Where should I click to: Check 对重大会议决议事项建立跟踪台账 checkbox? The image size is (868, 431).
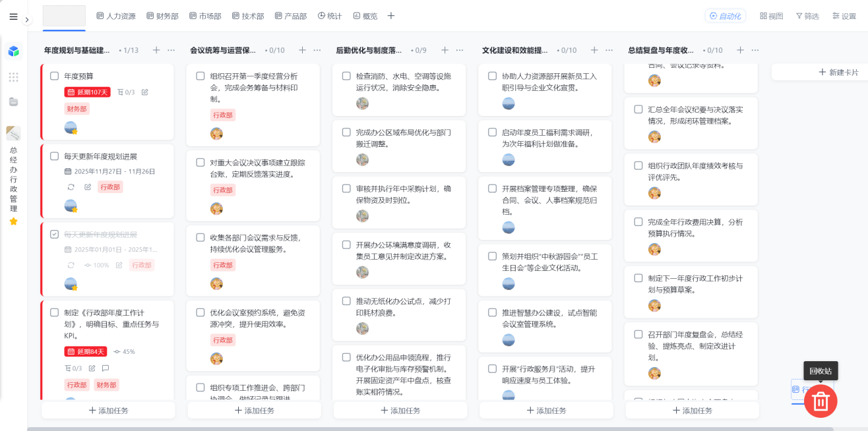201,162
